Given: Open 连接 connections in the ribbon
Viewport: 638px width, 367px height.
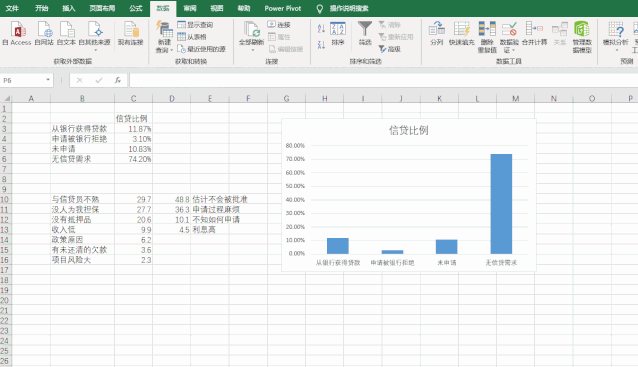Looking at the screenshot, I should click(x=279, y=25).
